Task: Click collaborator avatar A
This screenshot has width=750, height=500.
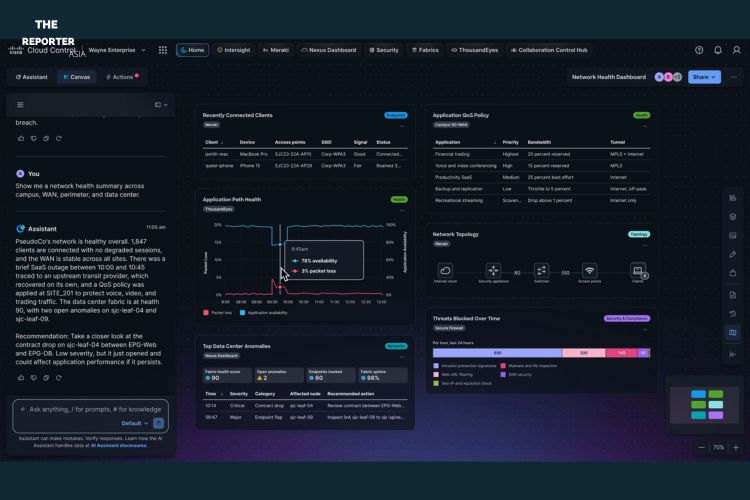Action: [x=659, y=77]
